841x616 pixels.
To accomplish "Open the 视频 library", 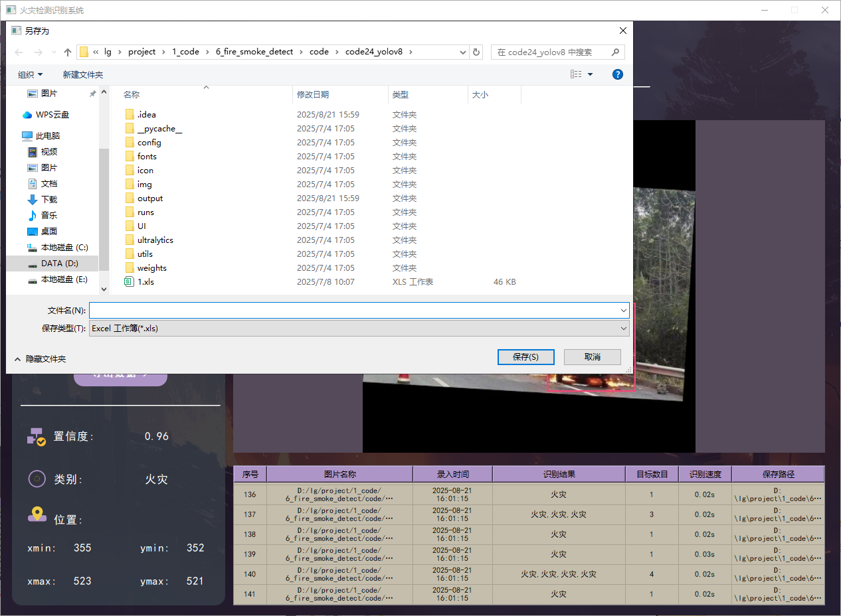I will [x=48, y=151].
